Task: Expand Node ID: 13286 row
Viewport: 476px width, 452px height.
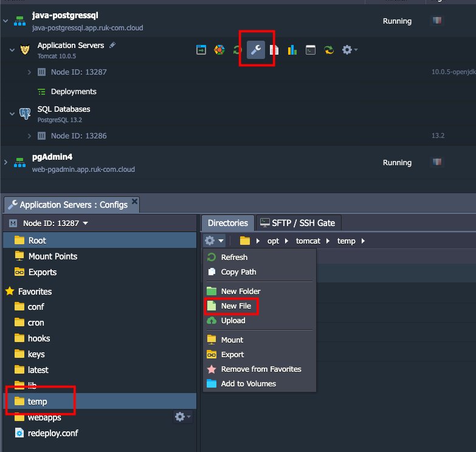Action: pyautogui.click(x=29, y=136)
